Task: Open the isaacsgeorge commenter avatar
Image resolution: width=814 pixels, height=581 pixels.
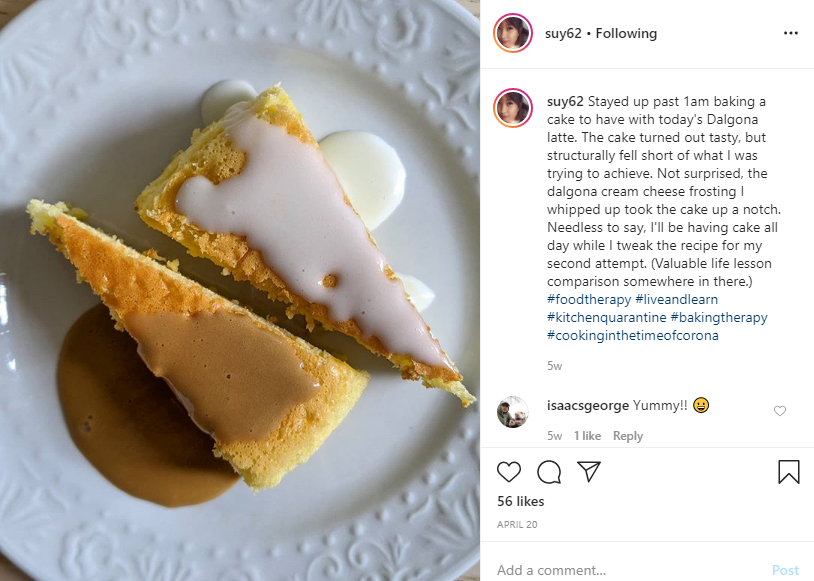Action: coord(513,412)
